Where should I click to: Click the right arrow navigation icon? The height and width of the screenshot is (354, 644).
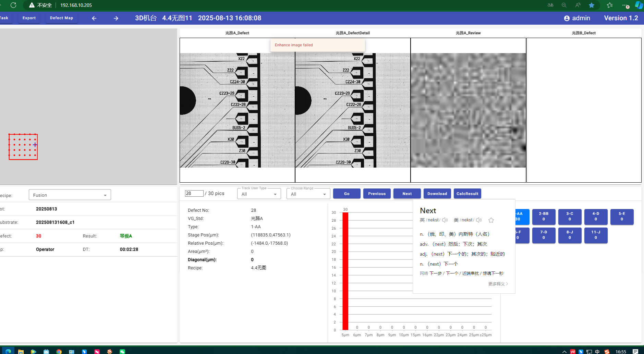116,18
